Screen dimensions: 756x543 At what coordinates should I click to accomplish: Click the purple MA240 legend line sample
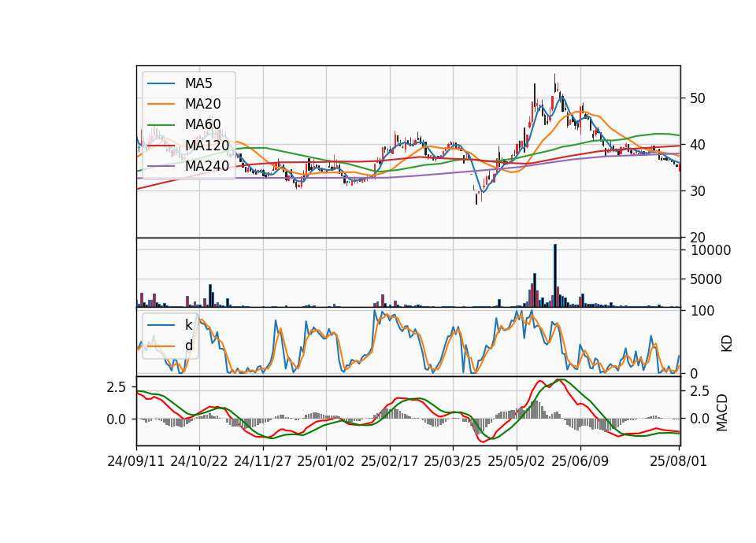(161, 166)
